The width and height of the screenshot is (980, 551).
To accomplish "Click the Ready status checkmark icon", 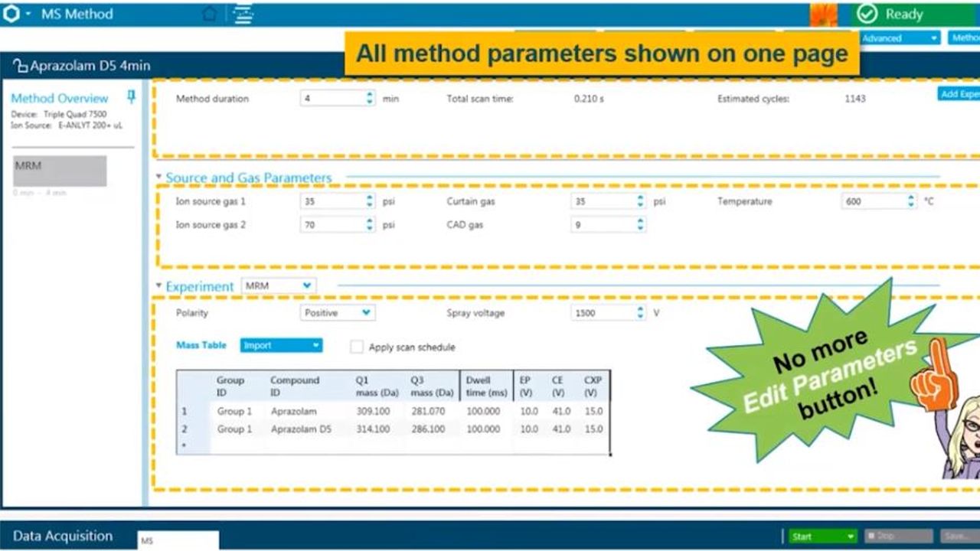I will coord(867,14).
